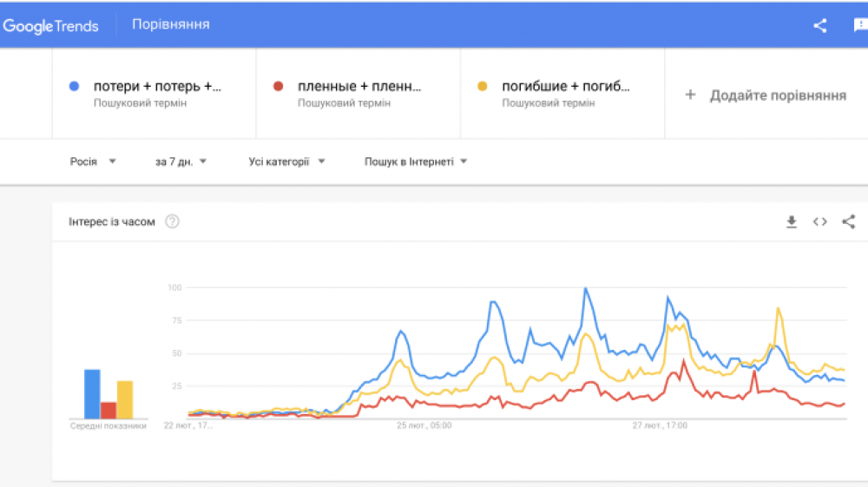Share the interest over time chart

click(848, 222)
